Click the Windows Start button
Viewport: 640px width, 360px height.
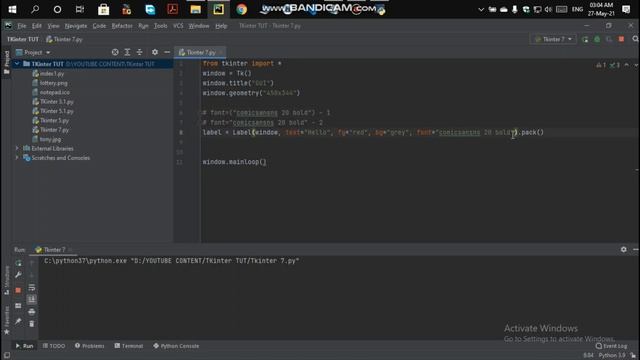pos(12,9)
